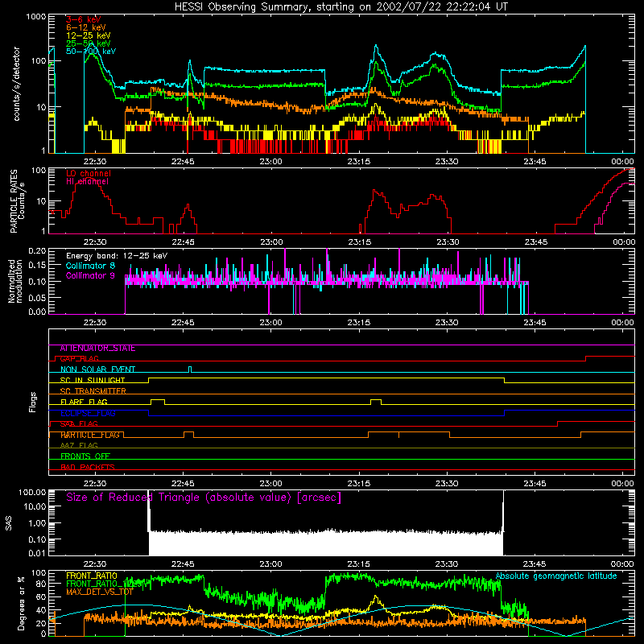Select the NON_SOLAR_EVENT flag label
This screenshot has width=644, height=644.
tap(97, 369)
